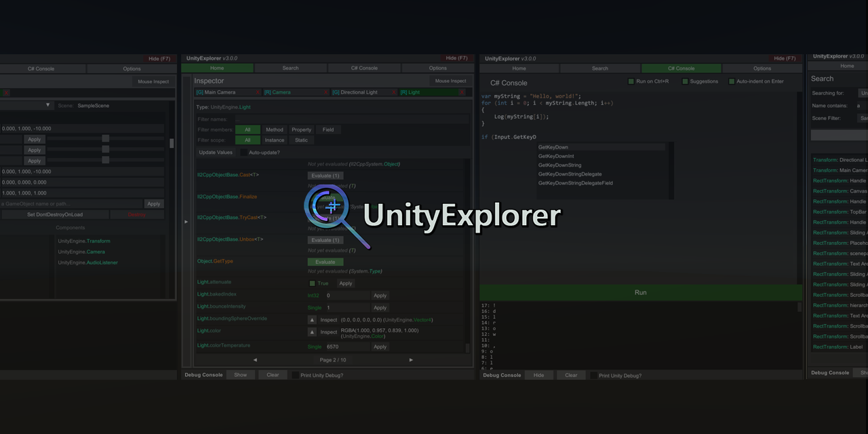Close the [G] Main Camera inspector tab

click(x=258, y=92)
